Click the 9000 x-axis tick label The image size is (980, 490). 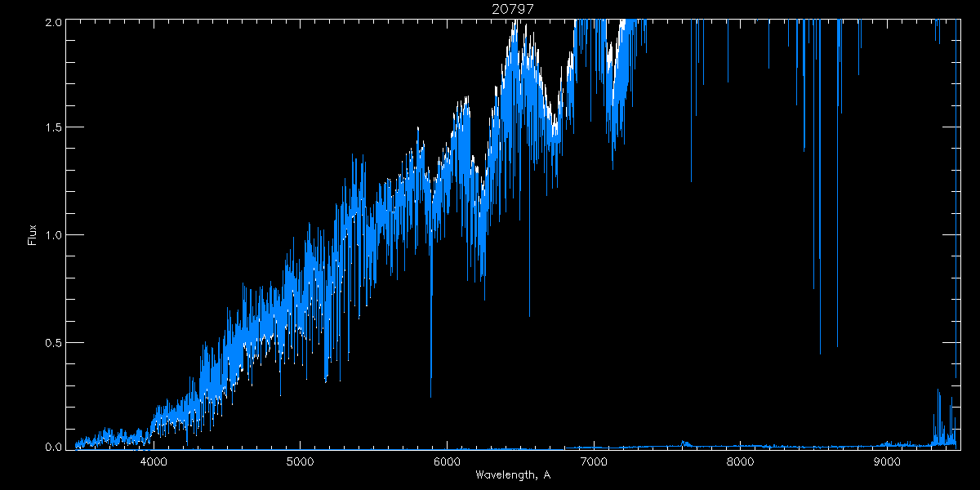click(x=886, y=462)
